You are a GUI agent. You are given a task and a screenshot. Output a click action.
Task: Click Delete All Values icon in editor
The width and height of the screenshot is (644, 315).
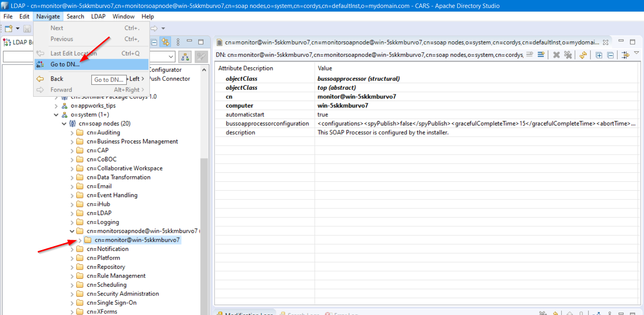tap(568, 55)
